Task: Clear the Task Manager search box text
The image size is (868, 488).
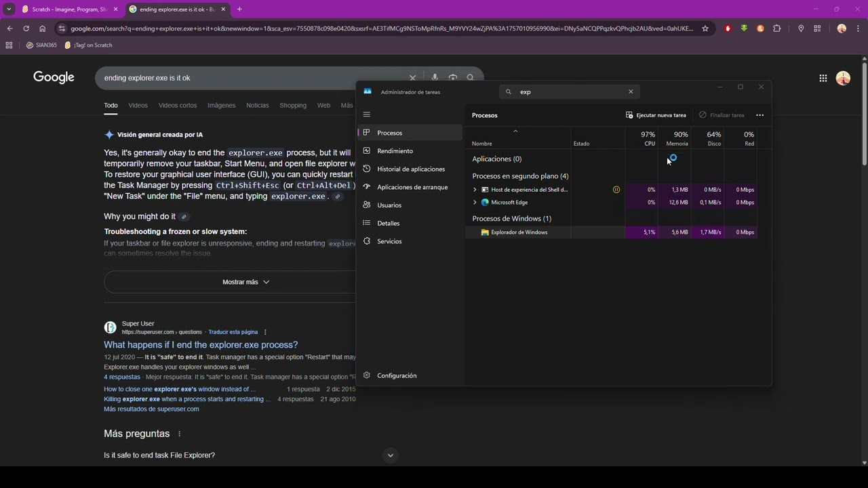Action: [x=631, y=91]
